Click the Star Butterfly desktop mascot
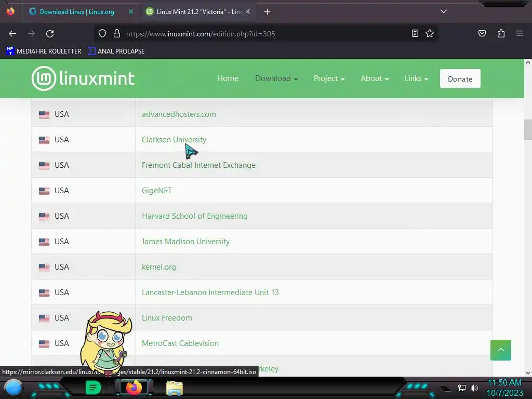Screen dimensions: 532x399 106,343
